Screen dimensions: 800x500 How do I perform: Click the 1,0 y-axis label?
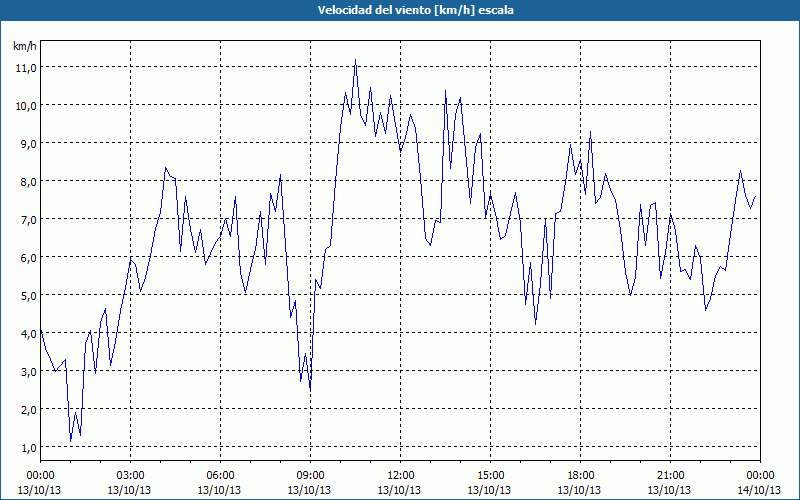tap(28, 447)
